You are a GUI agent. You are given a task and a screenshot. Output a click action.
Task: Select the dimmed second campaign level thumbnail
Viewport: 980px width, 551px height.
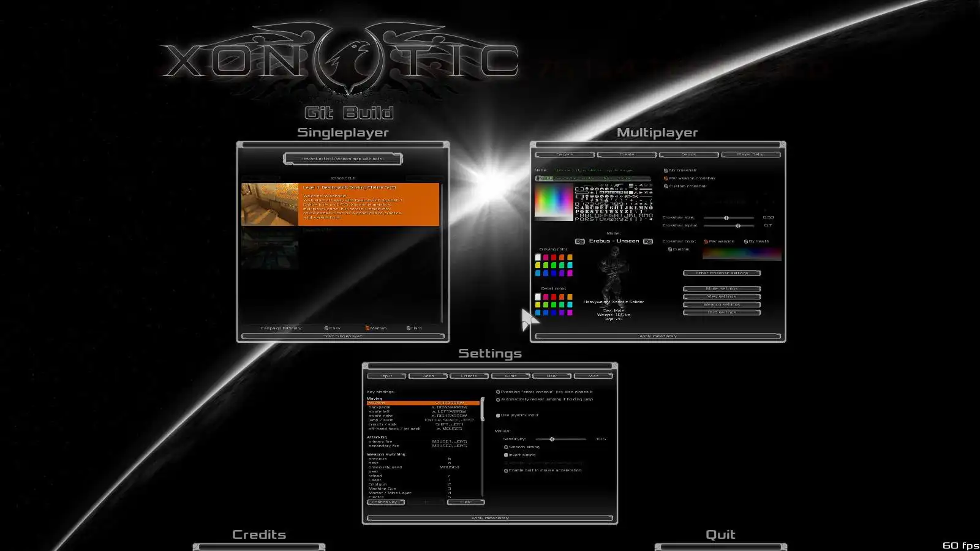point(269,248)
